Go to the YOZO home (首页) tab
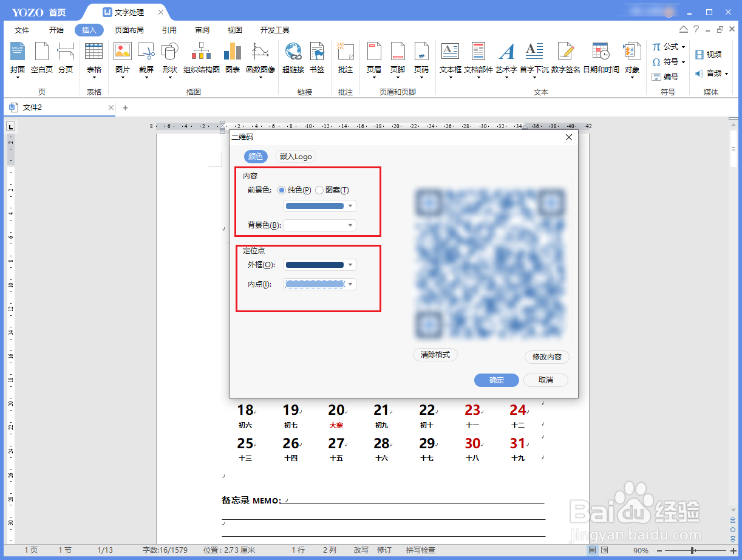This screenshot has height=560, width=742. click(x=57, y=12)
